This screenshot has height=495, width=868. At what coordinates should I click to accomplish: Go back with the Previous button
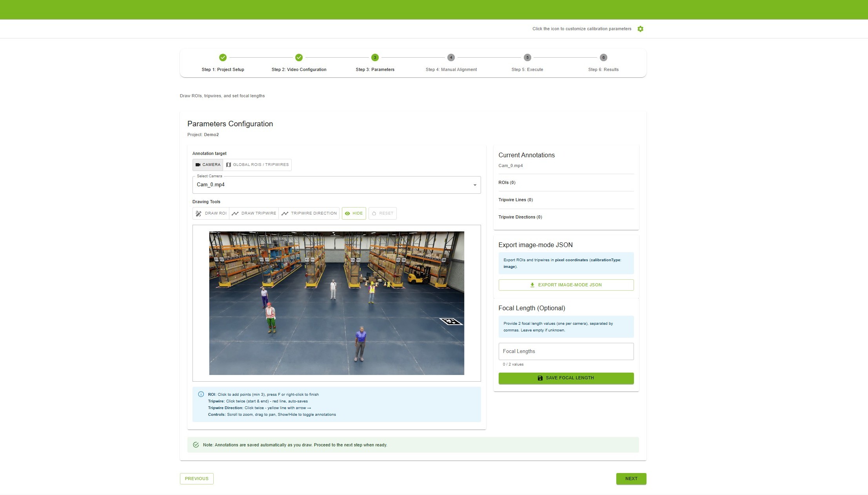click(x=197, y=479)
